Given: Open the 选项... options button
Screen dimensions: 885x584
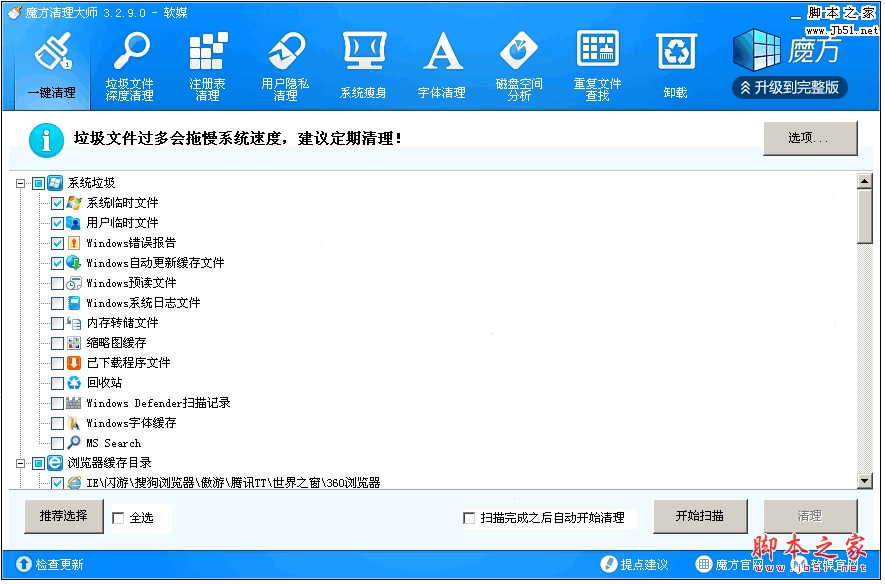Looking at the screenshot, I should tap(810, 138).
